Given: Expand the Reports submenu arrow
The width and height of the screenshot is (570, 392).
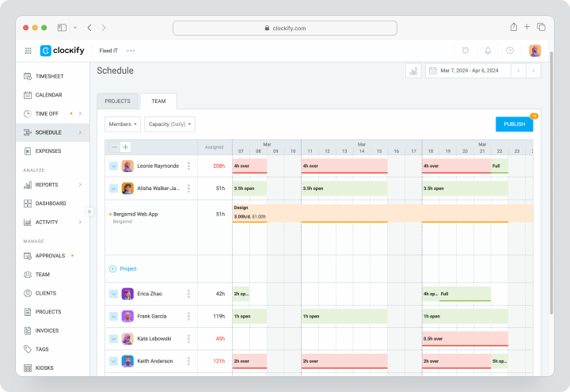Looking at the screenshot, I should tap(80, 185).
